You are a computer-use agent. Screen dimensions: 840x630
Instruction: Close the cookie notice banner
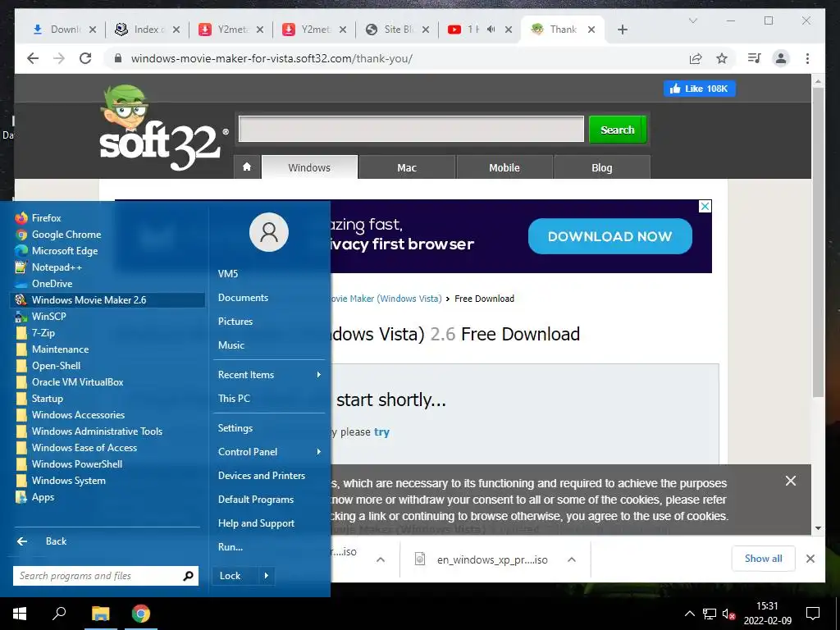click(x=790, y=481)
